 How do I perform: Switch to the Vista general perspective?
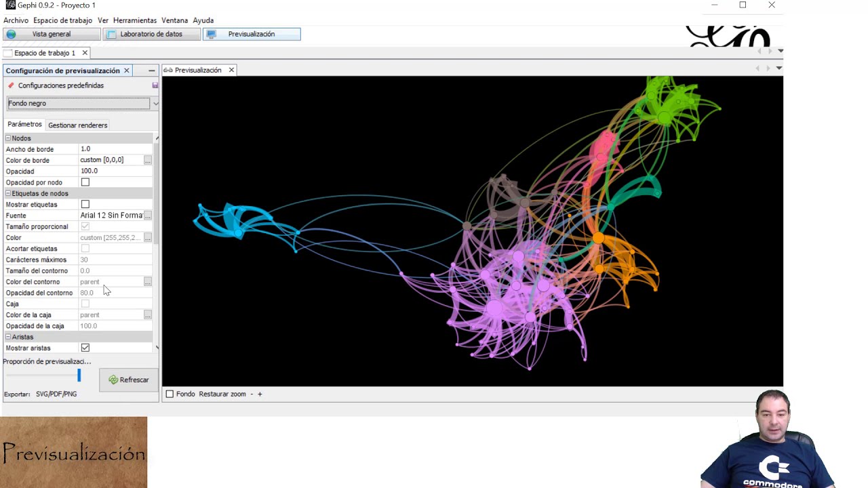[52, 34]
